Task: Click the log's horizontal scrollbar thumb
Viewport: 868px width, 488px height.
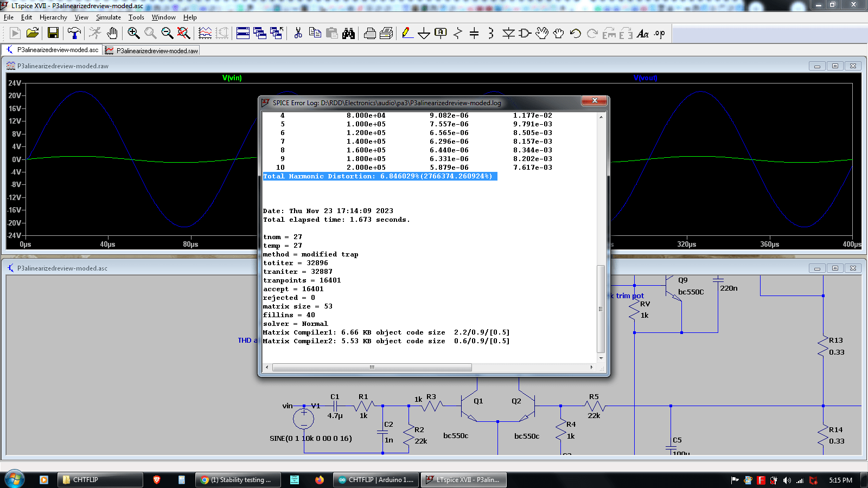Action: [x=372, y=367]
